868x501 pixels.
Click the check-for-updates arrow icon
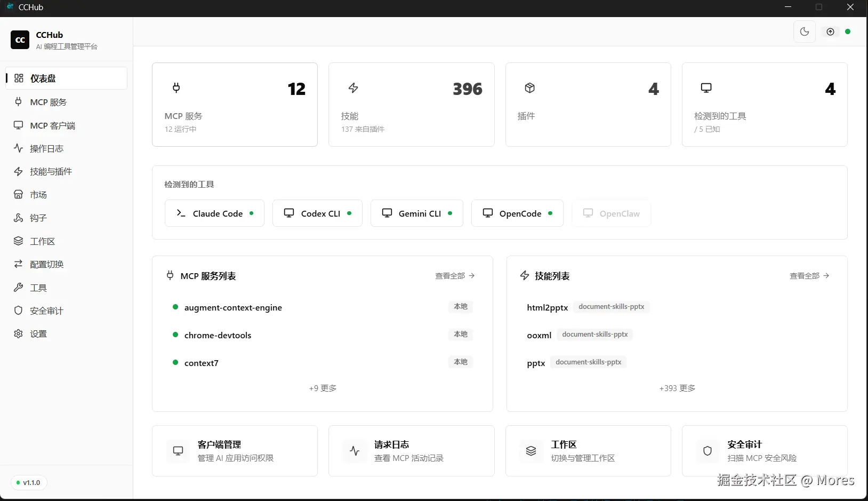(x=830, y=31)
